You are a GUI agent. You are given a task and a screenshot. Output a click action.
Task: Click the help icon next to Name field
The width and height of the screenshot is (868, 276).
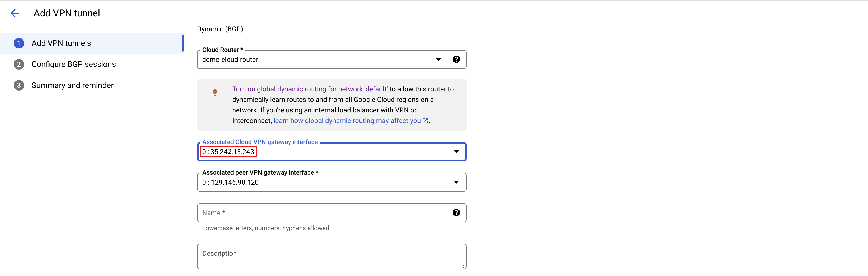coord(456,213)
